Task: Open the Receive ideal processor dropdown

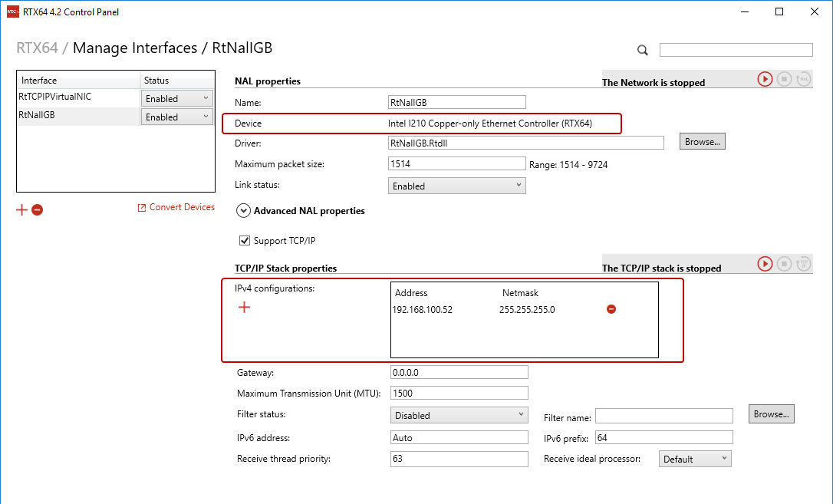Action: (x=695, y=459)
